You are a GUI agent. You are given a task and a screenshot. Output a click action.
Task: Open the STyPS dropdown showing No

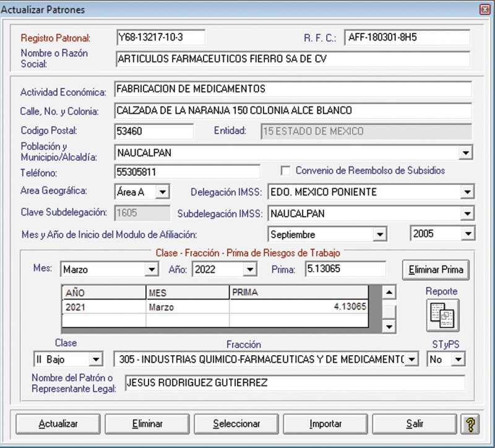point(458,360)
